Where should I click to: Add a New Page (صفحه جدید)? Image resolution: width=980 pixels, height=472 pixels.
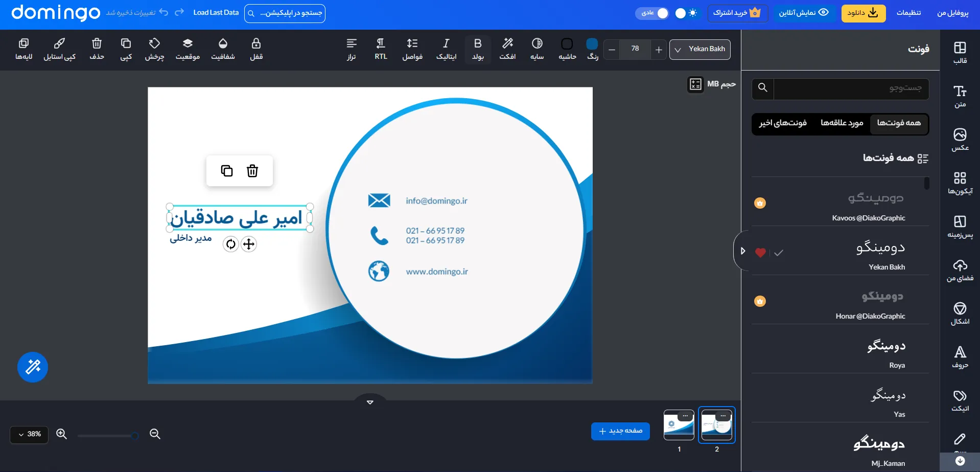point(620,431)
